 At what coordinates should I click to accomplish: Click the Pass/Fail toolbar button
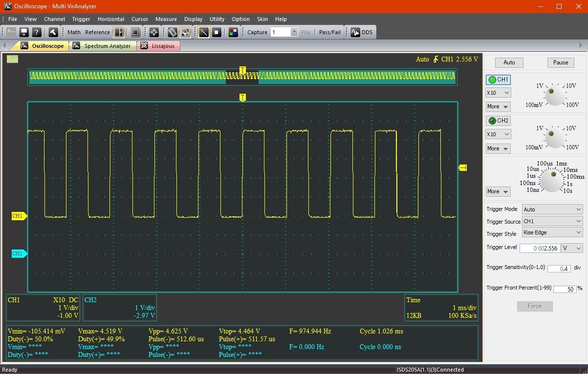pyautogui.click(x=330, y=32)
